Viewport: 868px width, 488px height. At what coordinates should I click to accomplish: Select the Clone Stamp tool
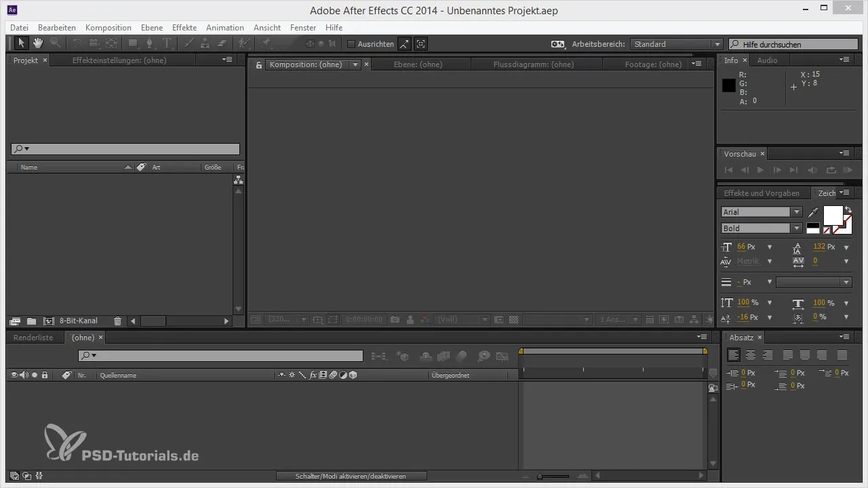[x=205, y=43]
